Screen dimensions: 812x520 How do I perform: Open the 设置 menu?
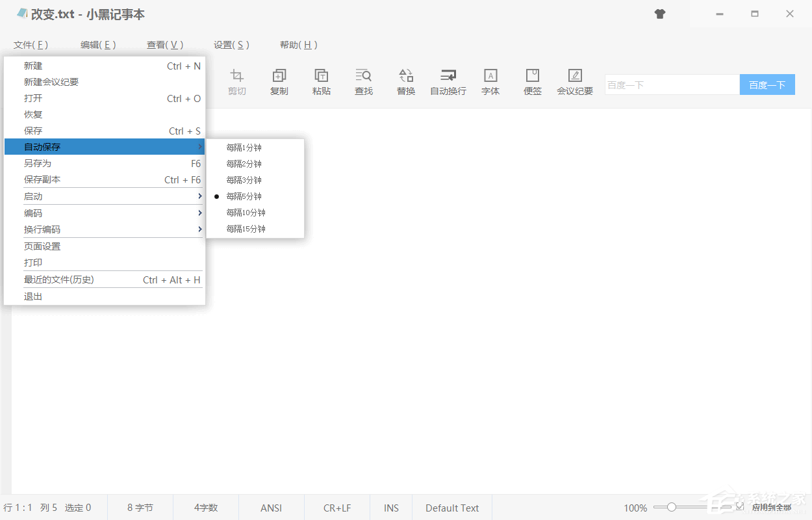pyautogui.click(x=231, y=45)
